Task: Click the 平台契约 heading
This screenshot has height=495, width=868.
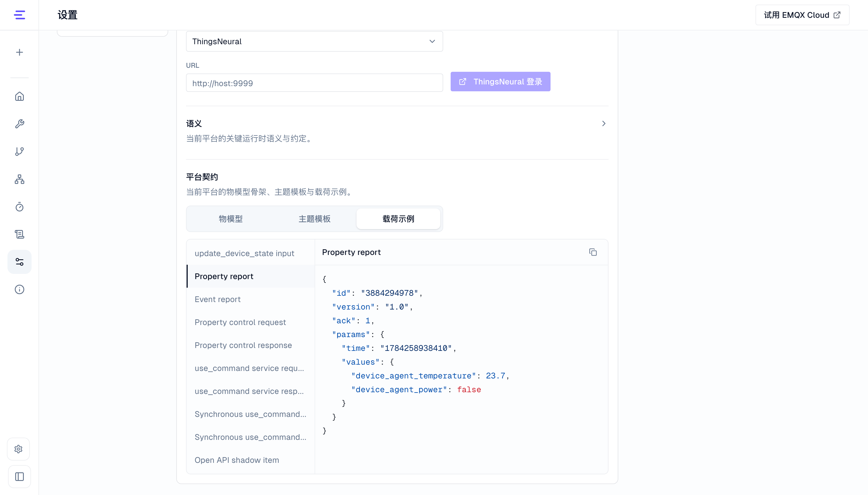Action: click(x=202, y=177)
